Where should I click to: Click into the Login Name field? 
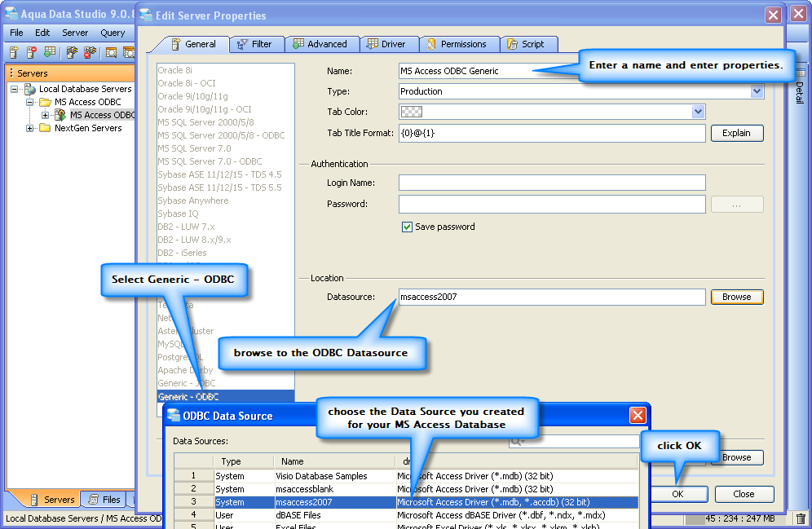click(x=552, y=183)
